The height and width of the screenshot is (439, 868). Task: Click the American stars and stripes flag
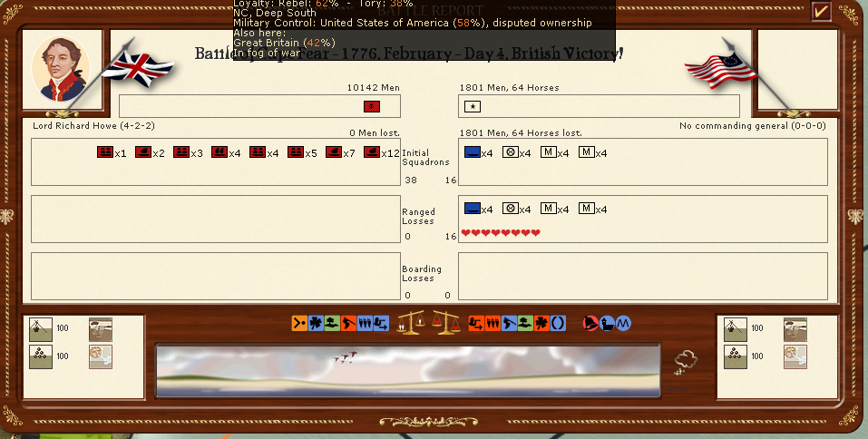point(720,68)
